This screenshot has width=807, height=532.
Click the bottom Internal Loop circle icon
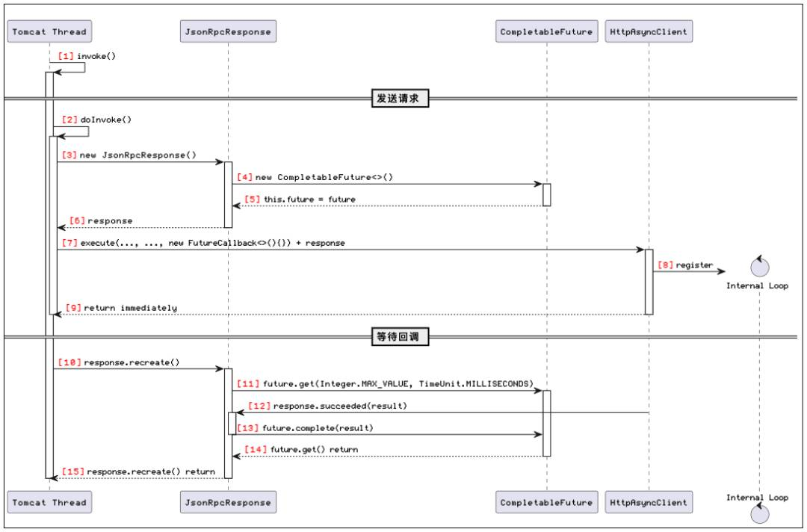tap(760, 513)
